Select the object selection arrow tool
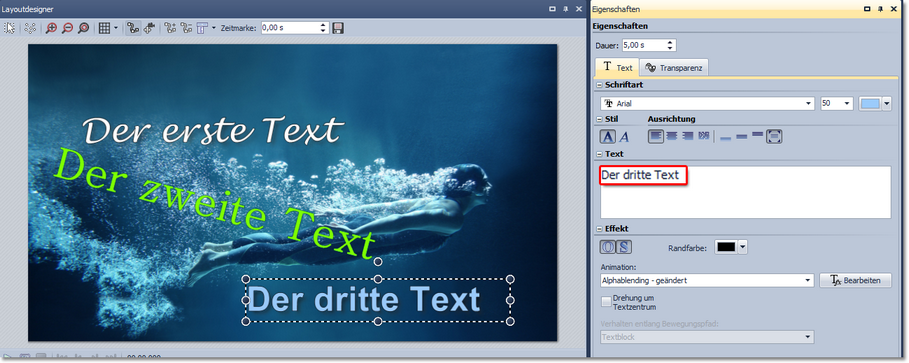This screenshot has height=363, width=909. click(x=9, y=28)
